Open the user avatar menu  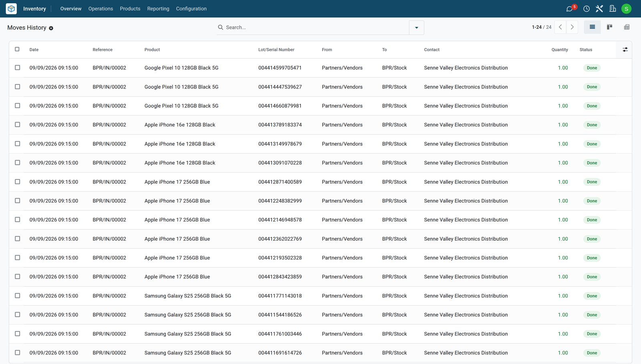(626, 9)
